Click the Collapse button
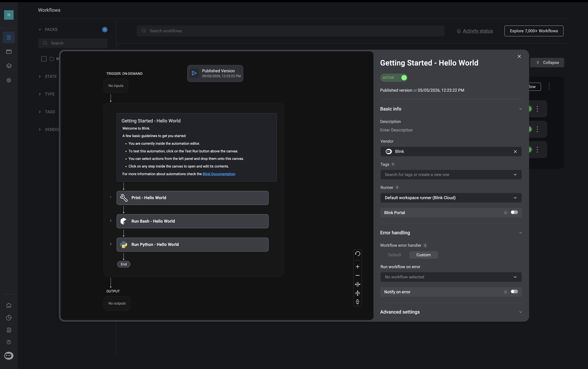The height and width of the screenshot is (369, 588). (x=547, y=62)
